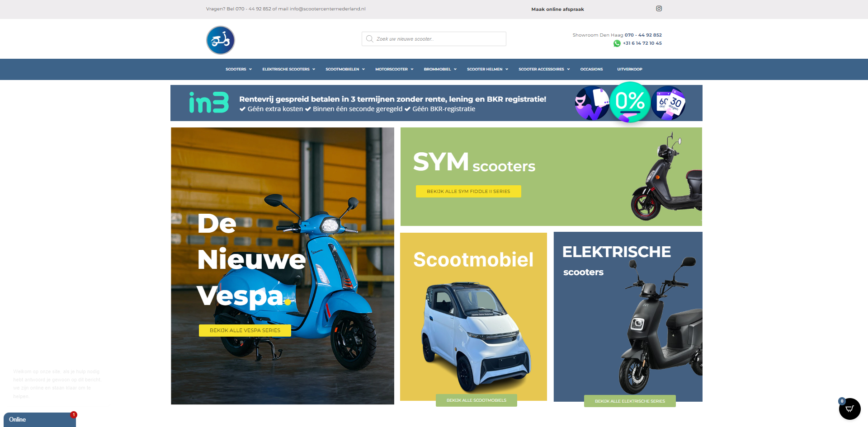Click Bekijk alle scootmobiels button
The image size is (868, 427).
pyautogui.click(x=476, y=400)
